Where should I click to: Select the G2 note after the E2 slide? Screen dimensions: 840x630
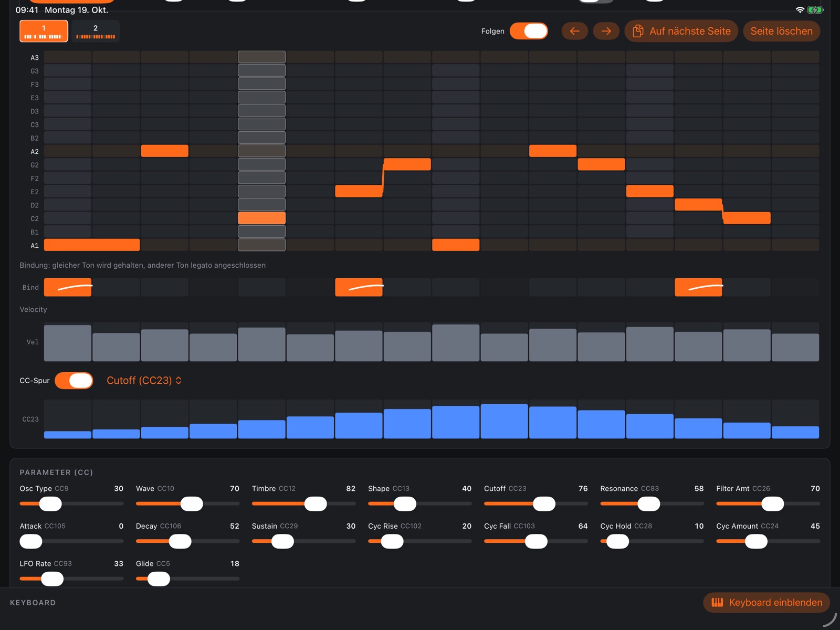click(x=407, y=164)
